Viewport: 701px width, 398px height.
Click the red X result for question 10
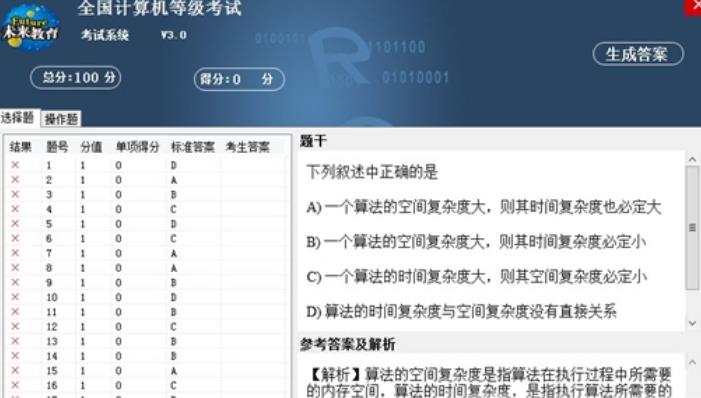pos(15,297)
